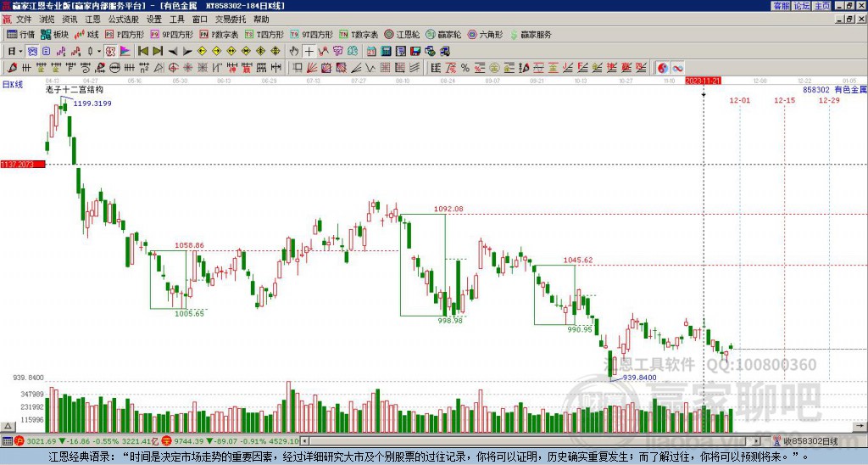Click the red 1137.2073 price label
868x465 pixels.
click(x=23, y=165)
